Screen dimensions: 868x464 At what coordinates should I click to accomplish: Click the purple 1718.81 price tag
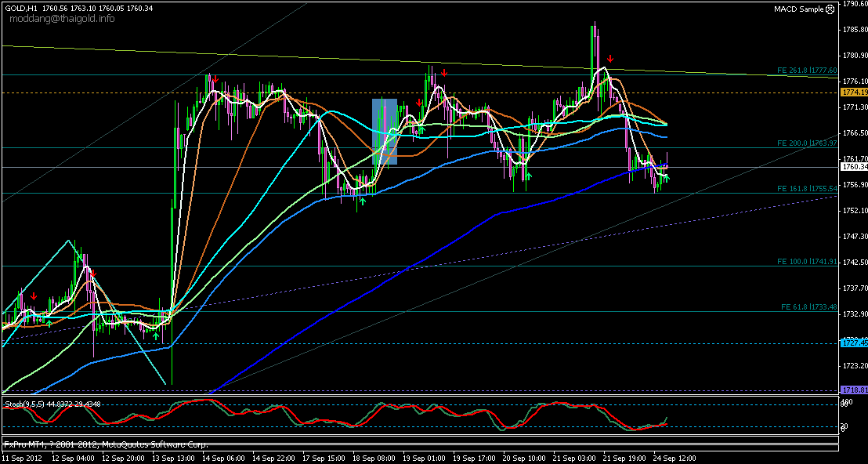click(x=853, y=390)
